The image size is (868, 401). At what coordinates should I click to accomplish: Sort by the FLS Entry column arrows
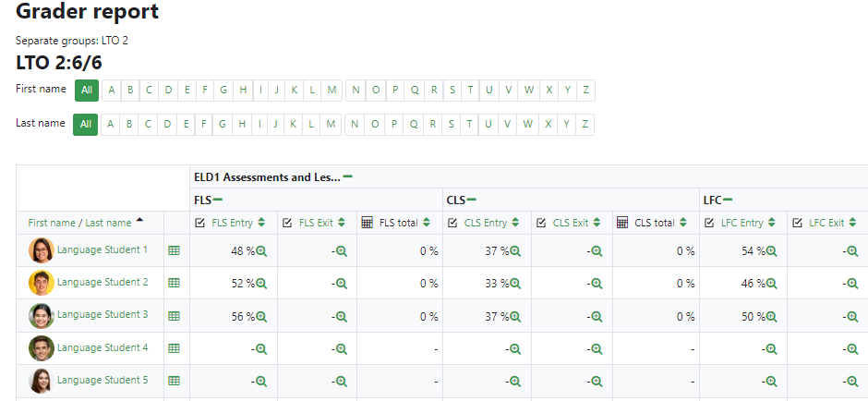point(261,223)
